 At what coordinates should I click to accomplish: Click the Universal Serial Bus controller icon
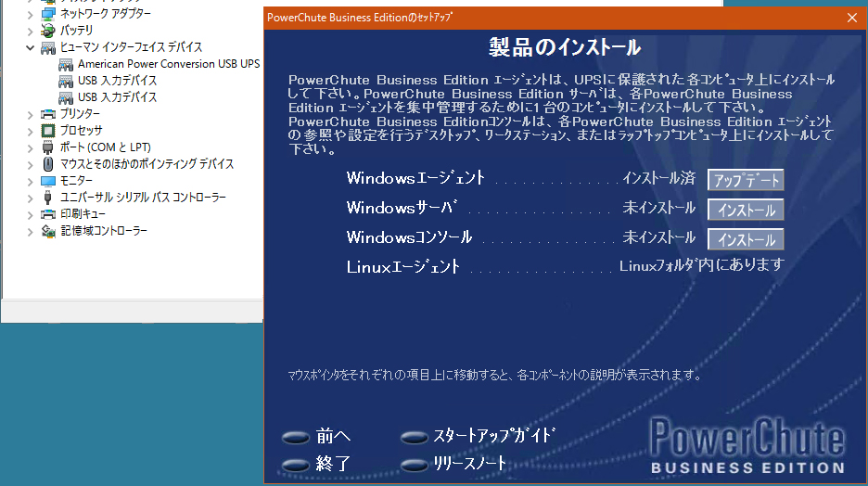(48, 198)
